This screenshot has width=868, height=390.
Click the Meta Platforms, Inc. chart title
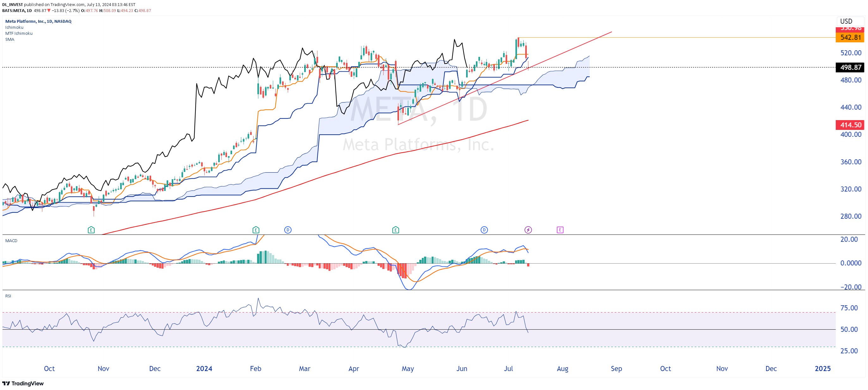tap(38, 21)
